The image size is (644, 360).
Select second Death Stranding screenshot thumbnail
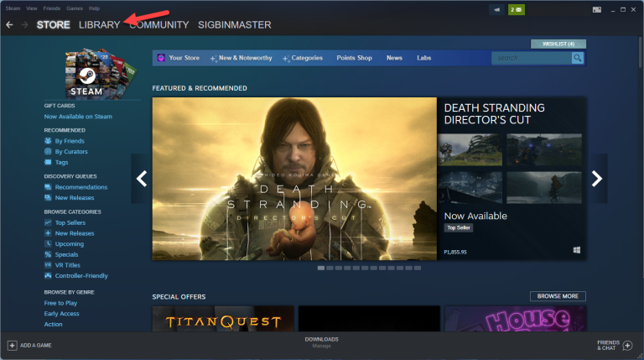[x=544, y=149]
